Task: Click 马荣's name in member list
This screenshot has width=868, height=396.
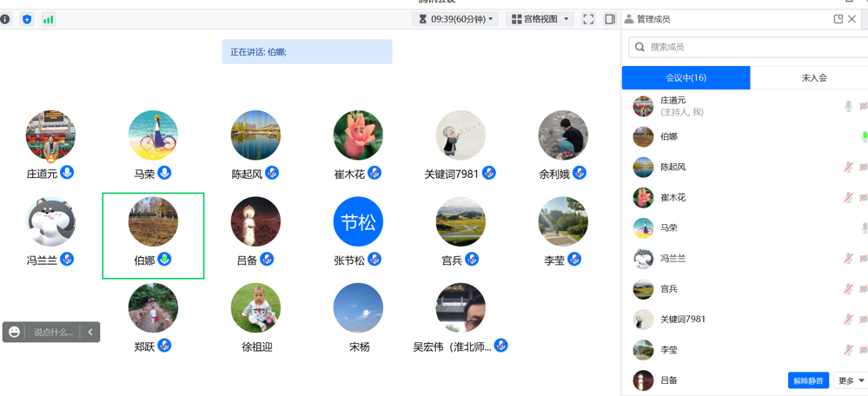Action: (669, 228)
